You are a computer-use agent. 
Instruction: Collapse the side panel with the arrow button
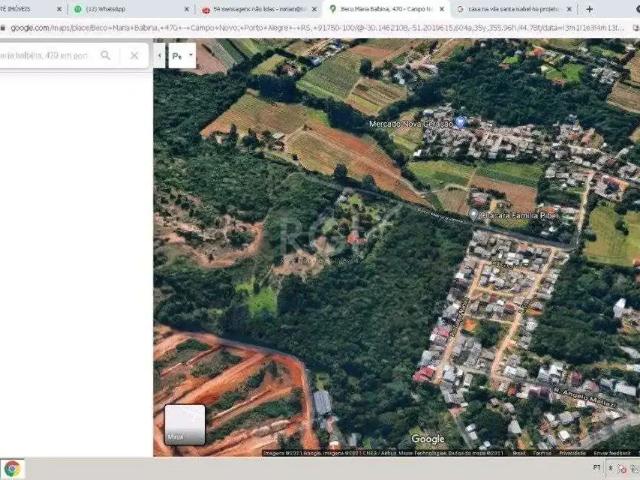[x=159, y=56]
